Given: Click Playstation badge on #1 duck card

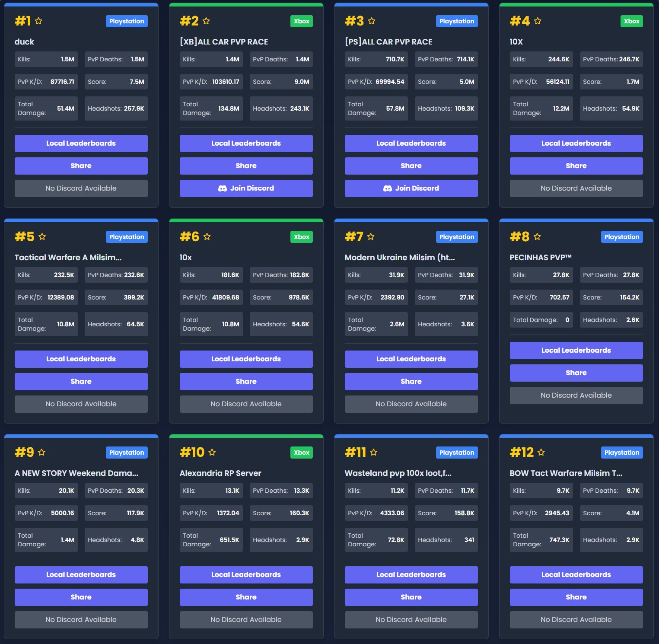Looking at the screenshot, I should click(x=127, y=21).
